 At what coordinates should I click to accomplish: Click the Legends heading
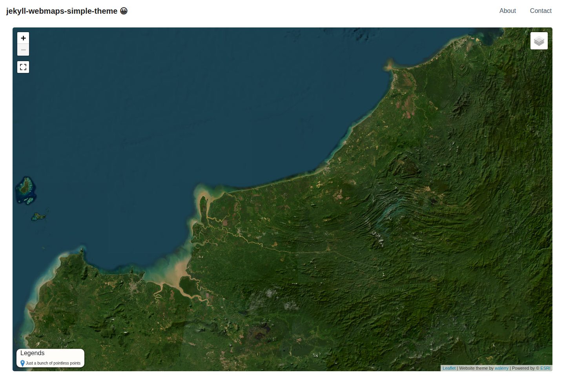(32, 353)
